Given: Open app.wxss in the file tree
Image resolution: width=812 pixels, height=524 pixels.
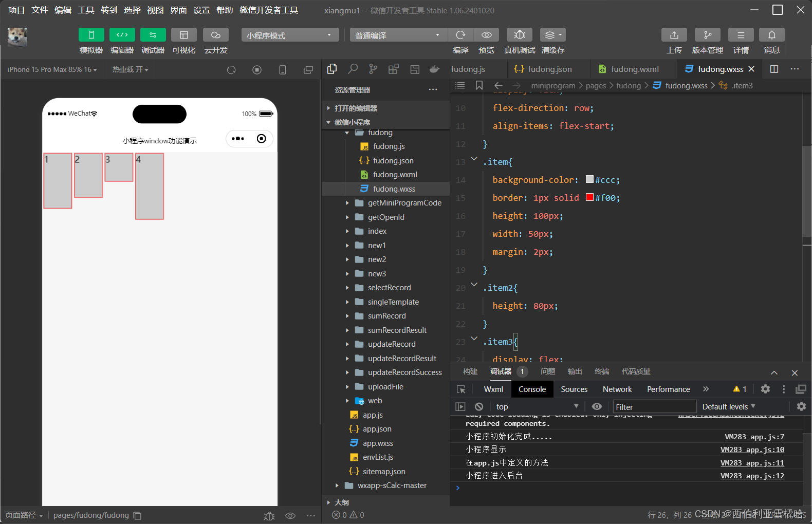Looking at the screenshot, I should [x=378, y=443].
